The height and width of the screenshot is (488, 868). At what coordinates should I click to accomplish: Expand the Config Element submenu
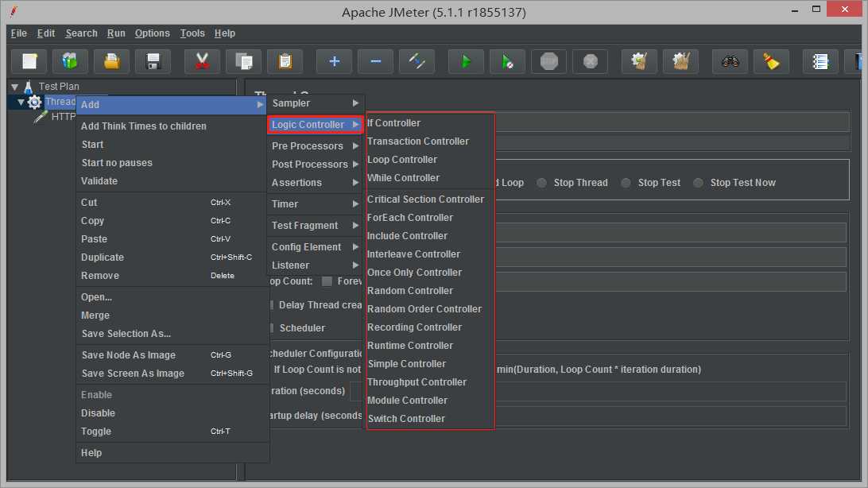(x=315, y=247)
